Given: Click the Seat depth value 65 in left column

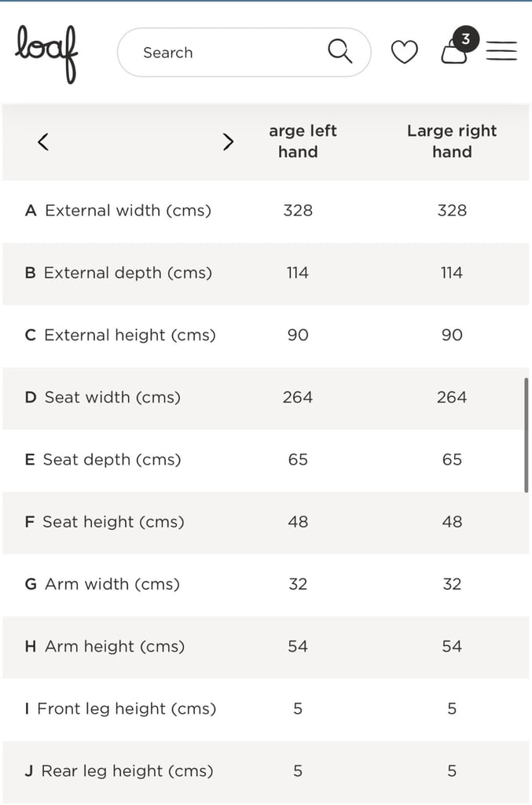Looking at the screenshot, I should 298,459.
